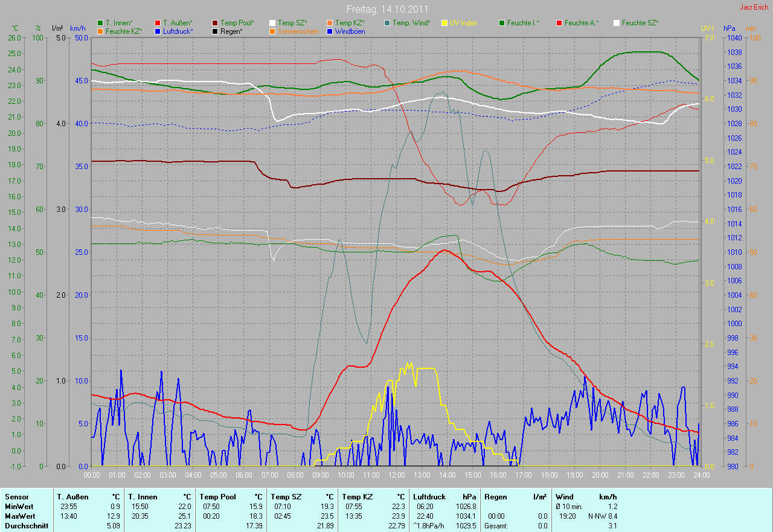The width and height of the screenshot is (773, 532).
Task: Select the 'Feuchte A.*' legend label
Action: click(x=582, y=23)
